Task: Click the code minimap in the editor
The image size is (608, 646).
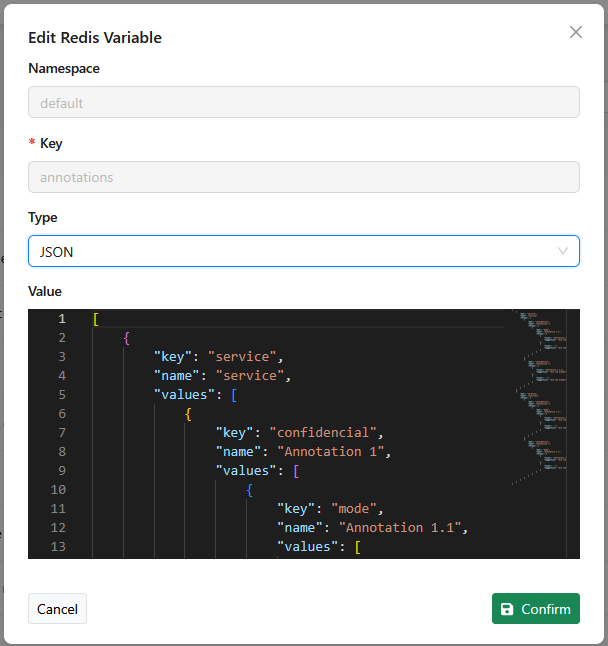Action: pos(539,398)
